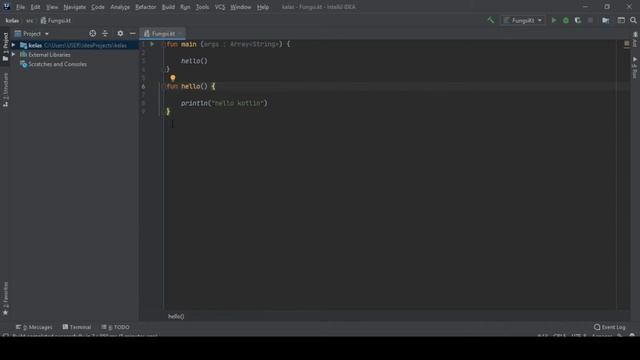Open the Build menu

click(168, 7)
